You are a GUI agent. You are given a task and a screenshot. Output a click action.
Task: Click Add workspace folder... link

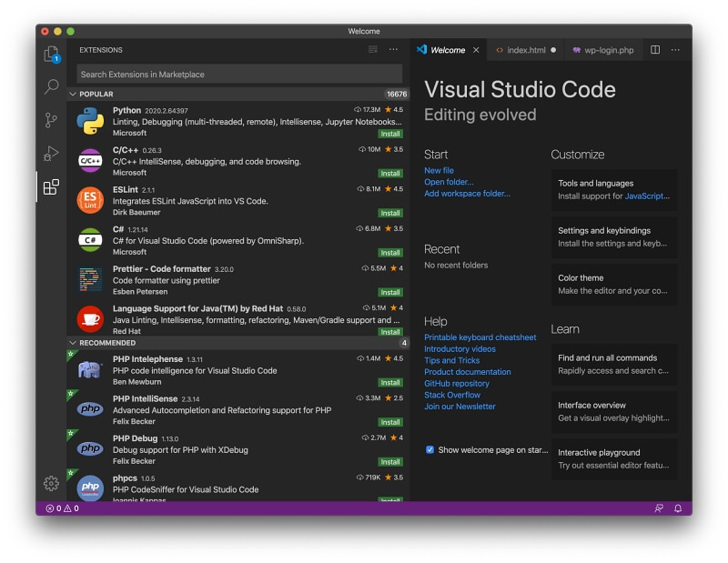pos(467,194)
